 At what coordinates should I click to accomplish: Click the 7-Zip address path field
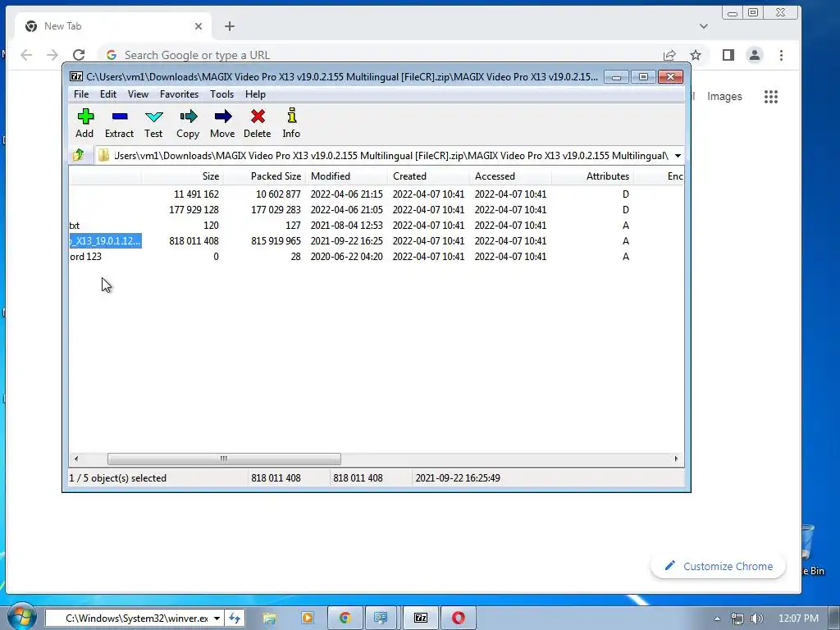[x=382, y=156]
